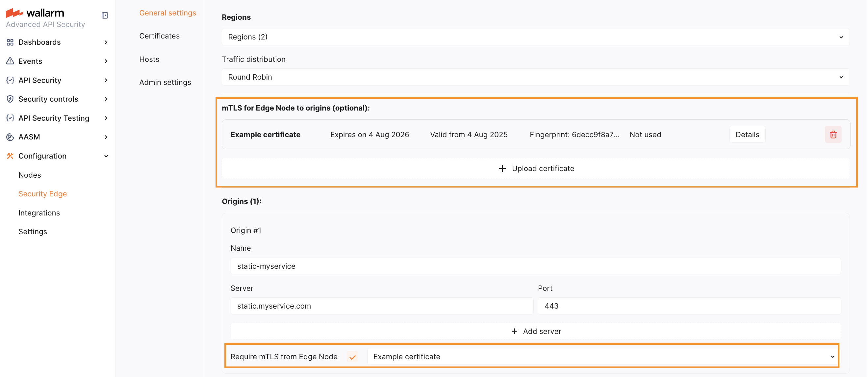Open the Example certificate mTLS dropdown
Screen dimensions: 868x377
tap(603, 357)
